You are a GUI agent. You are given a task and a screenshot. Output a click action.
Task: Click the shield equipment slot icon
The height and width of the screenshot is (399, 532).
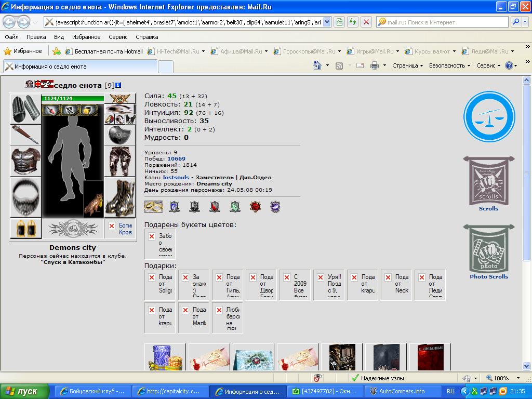click(120, 135)
